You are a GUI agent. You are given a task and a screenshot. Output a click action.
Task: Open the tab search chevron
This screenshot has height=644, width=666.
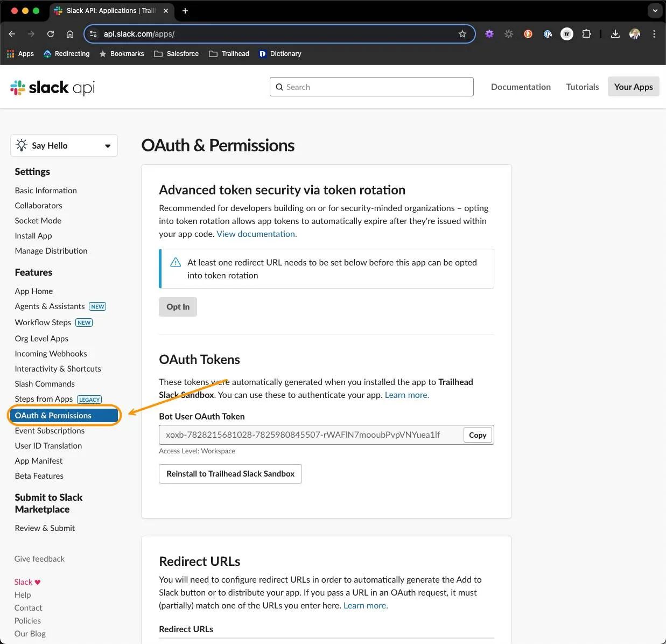click(654, 10)
